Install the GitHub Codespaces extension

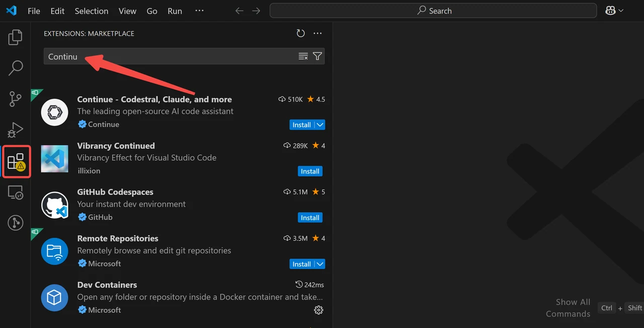pos(310,218)
